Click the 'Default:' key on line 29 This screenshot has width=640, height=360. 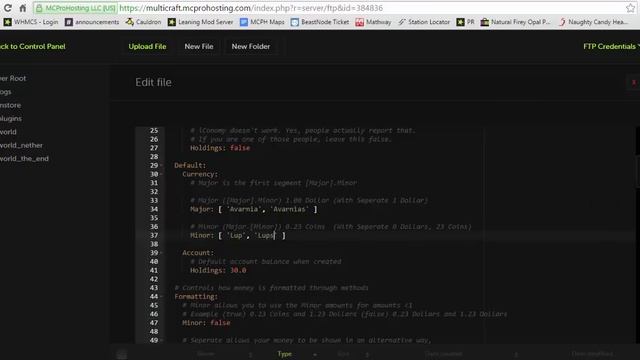point(190,166)
